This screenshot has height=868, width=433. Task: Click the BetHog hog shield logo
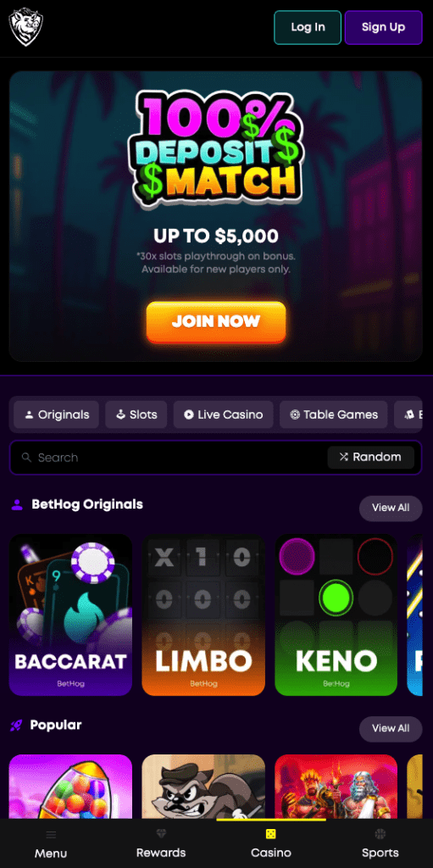26,26
